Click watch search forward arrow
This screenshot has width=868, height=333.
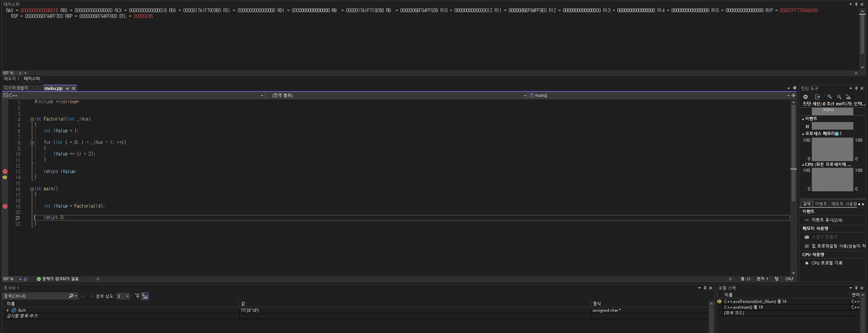[91, 296]
